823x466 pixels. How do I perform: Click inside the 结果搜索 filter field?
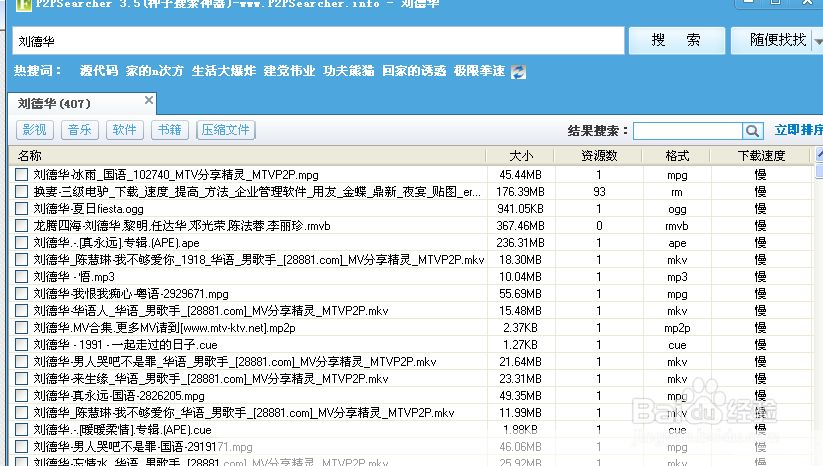pos(688,131)
